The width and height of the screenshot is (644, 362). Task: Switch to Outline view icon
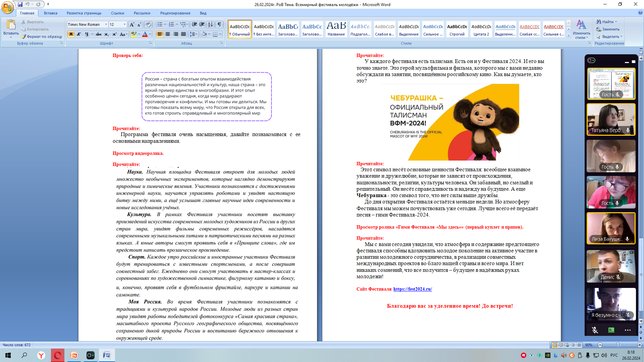click(573, 345)
